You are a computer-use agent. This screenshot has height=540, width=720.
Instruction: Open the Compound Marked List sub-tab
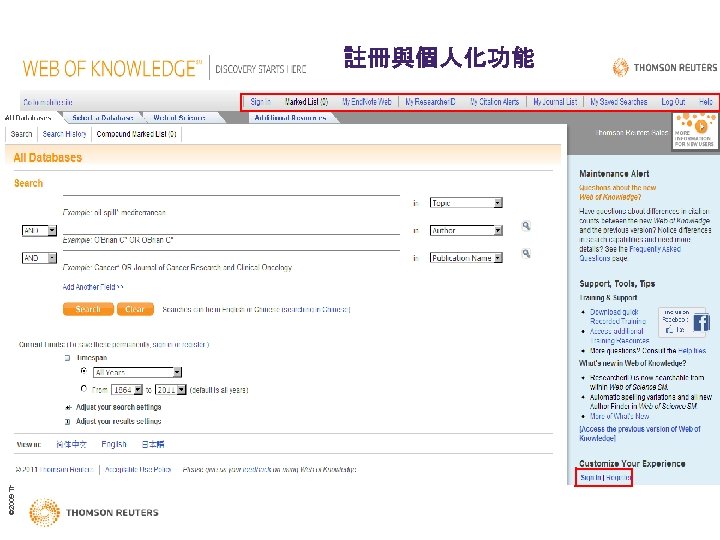136,134
